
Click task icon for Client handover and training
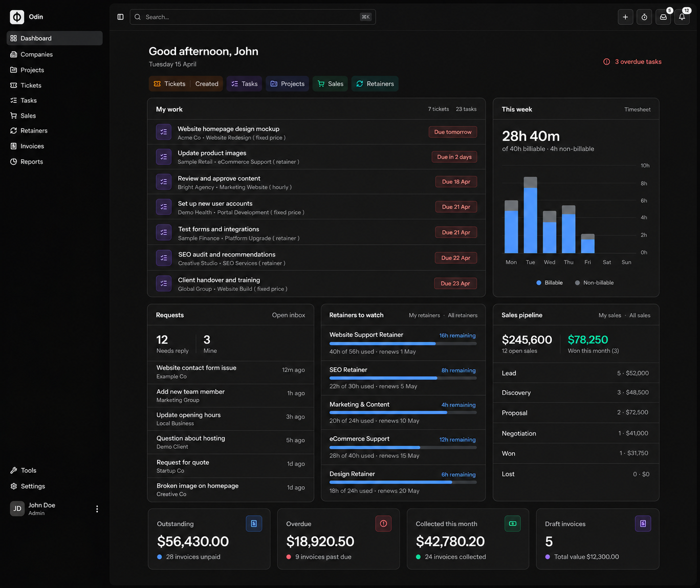pos(164,283)
